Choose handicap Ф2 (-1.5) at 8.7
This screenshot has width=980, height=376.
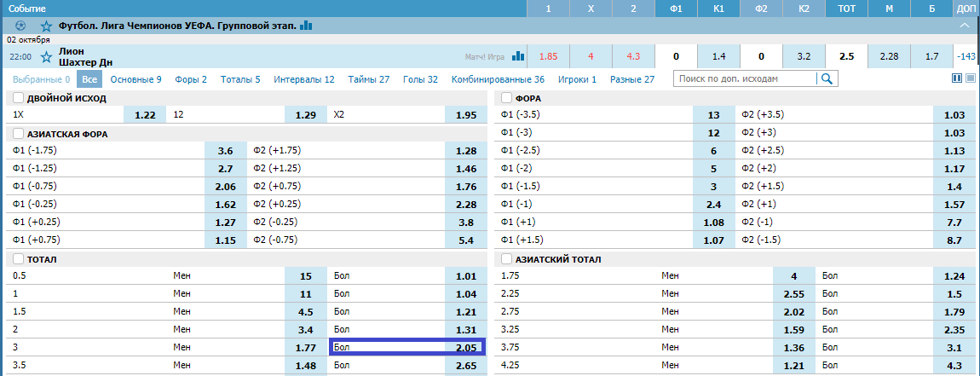[x=954, y=240]
